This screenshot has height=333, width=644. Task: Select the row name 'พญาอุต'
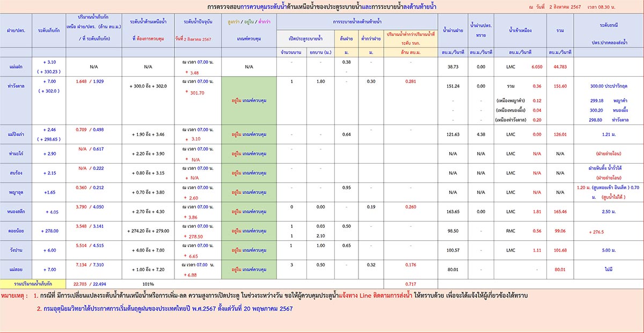15,192
